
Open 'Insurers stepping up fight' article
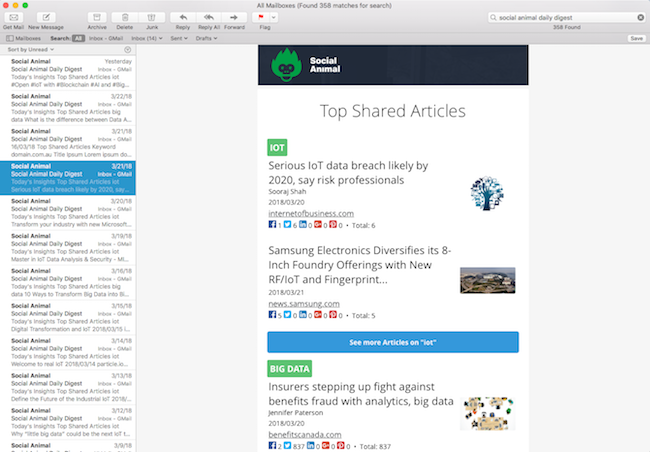point(361,394)
